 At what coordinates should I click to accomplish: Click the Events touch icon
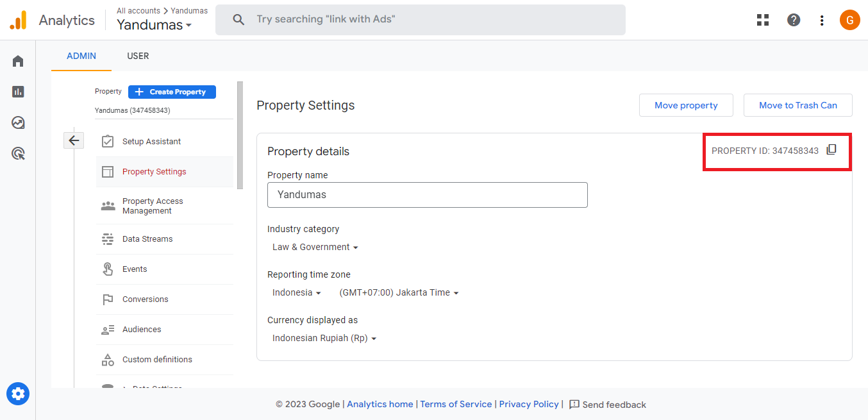(108, 269)
